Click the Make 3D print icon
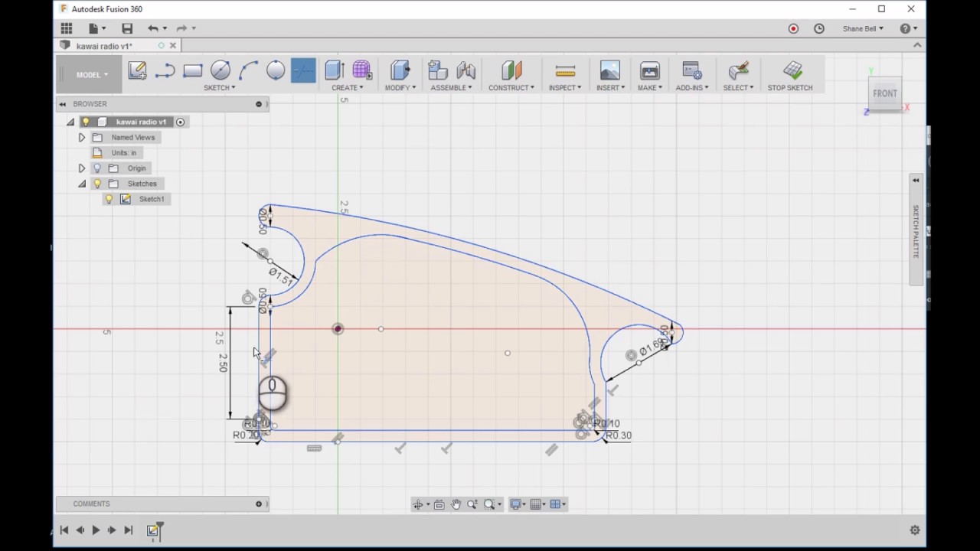 650,70
